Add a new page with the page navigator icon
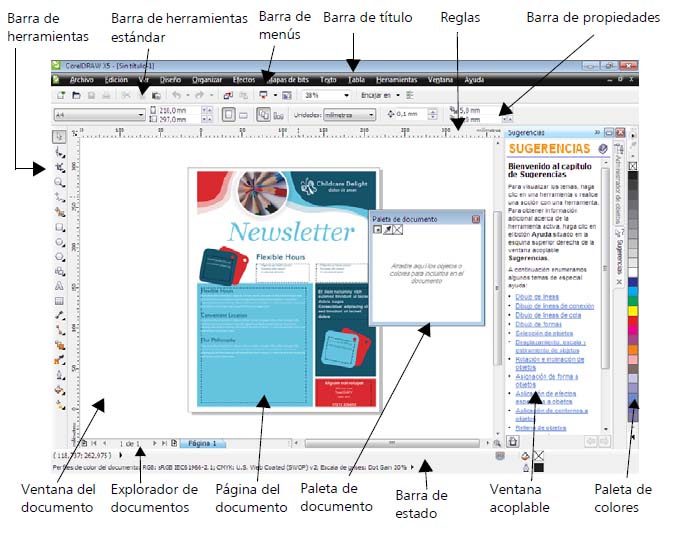 (174, 443)
